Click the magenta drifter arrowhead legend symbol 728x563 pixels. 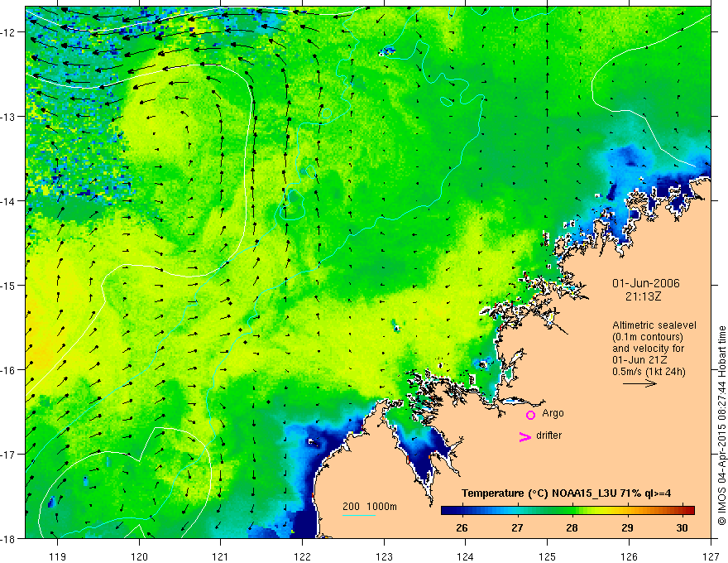click(524, 436)
